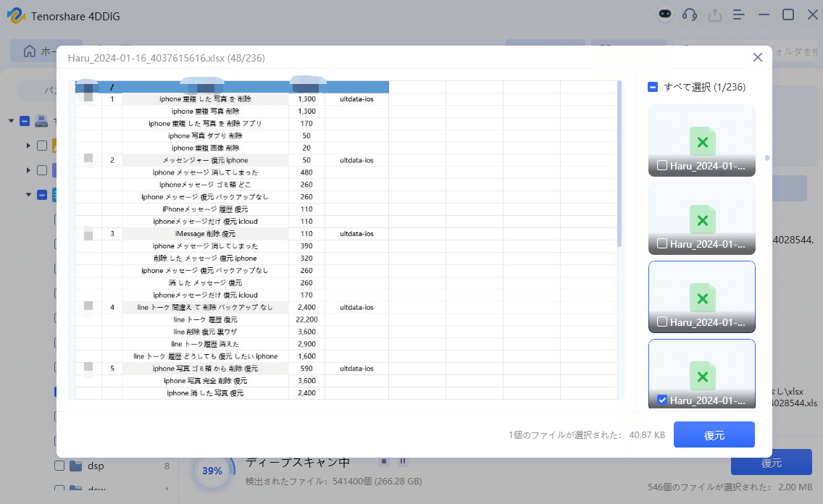Click cell '削除 した メッセージ 復元 iphone'

coord(205,258)
